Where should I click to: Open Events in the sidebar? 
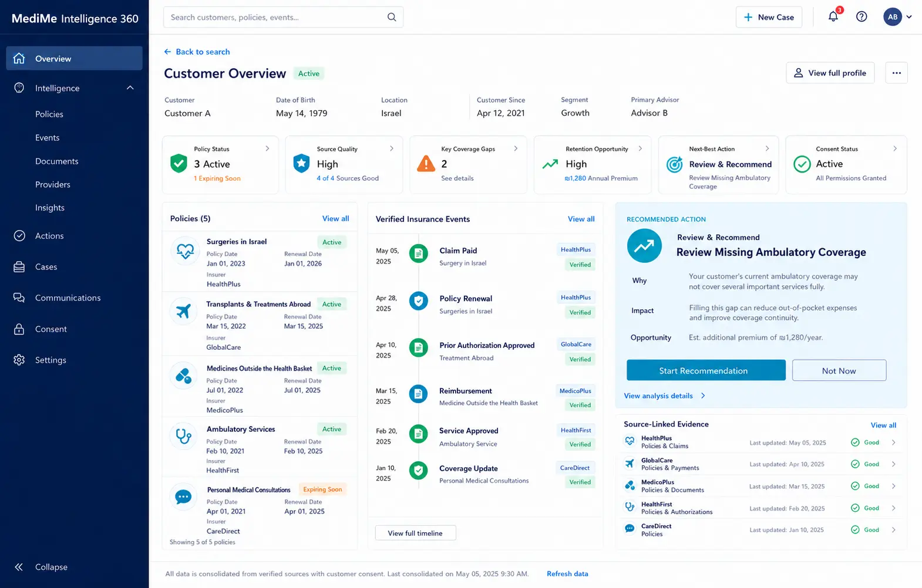tap(48, 137)
